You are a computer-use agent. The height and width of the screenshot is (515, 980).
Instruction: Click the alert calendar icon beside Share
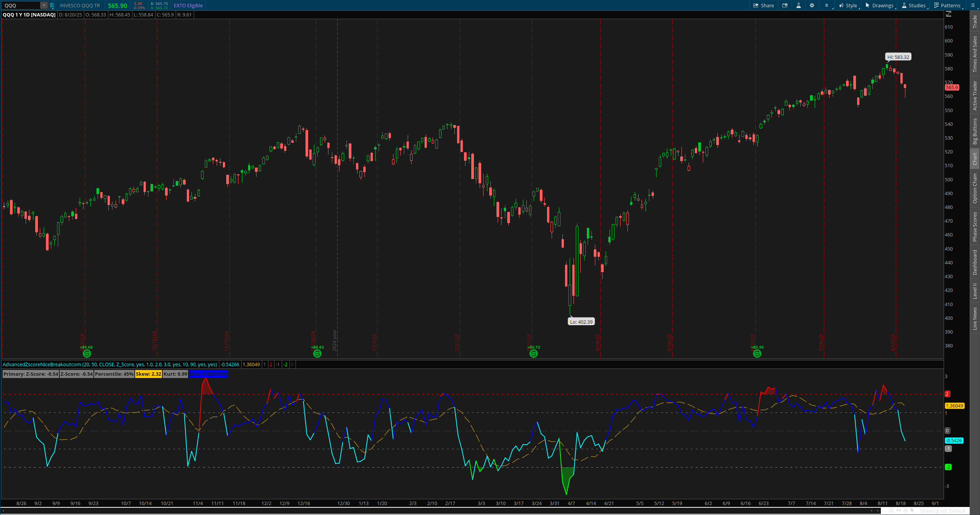[x=785, y=5]
